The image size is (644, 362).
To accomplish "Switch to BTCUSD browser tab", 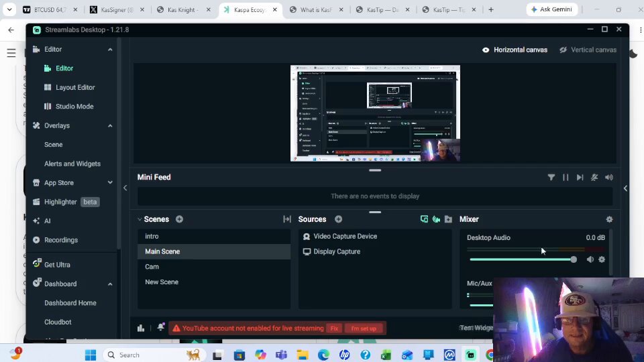I will pos(50,9).
